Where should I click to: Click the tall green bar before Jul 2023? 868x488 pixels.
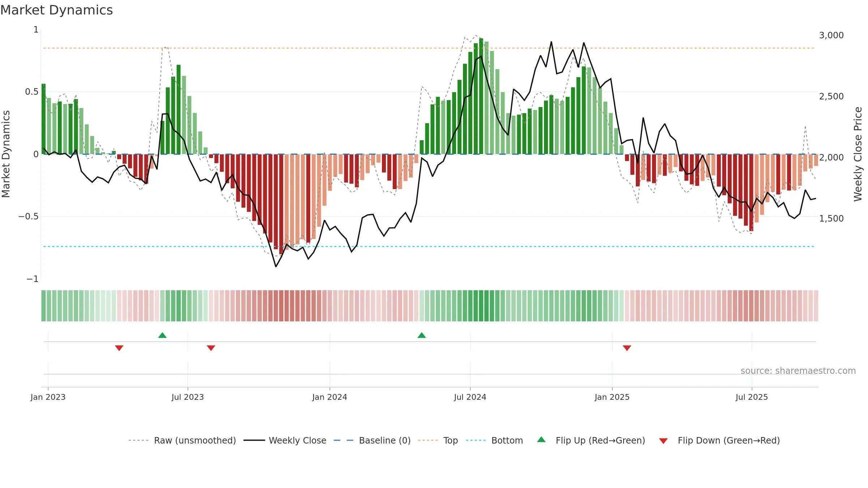(x=179, y=110)
